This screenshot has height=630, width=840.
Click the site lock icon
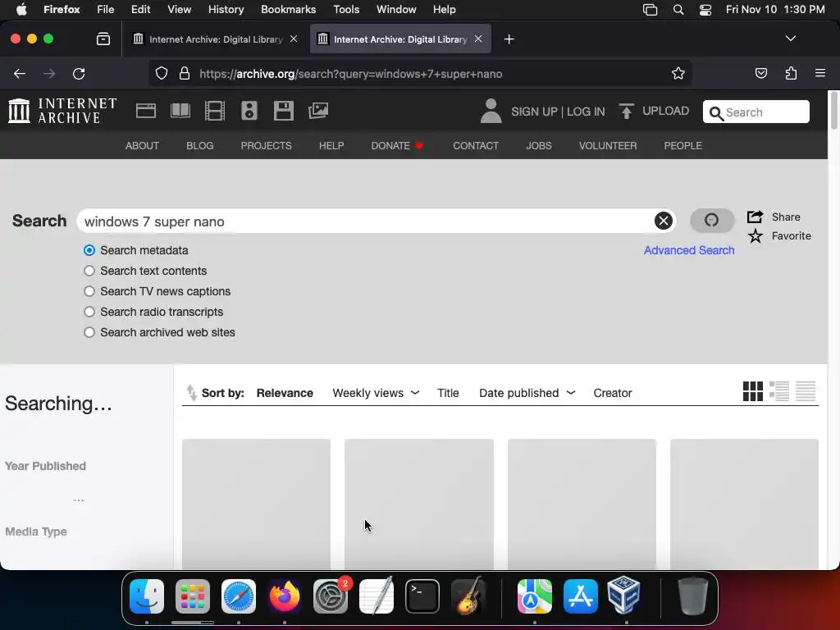[x=185, y=73]
